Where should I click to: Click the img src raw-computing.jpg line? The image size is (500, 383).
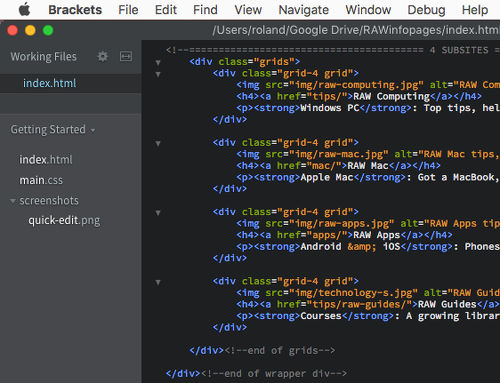coord(368,85)
